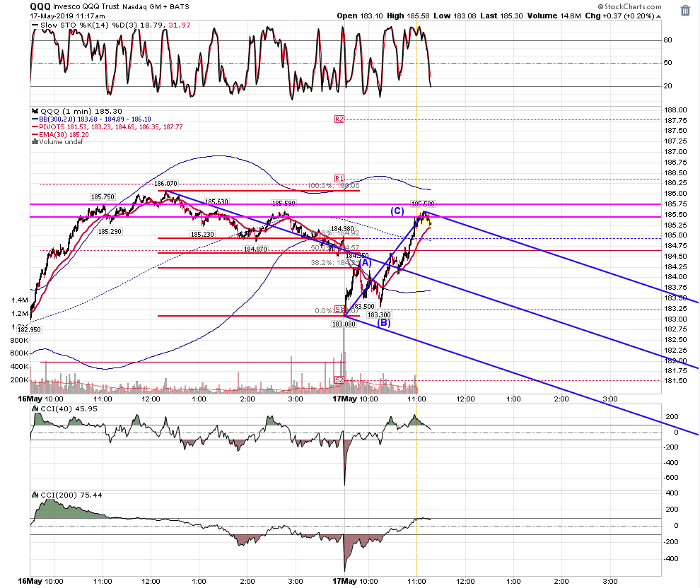
Task: Click the blue (C) wave label
Action: click(397, 211)
